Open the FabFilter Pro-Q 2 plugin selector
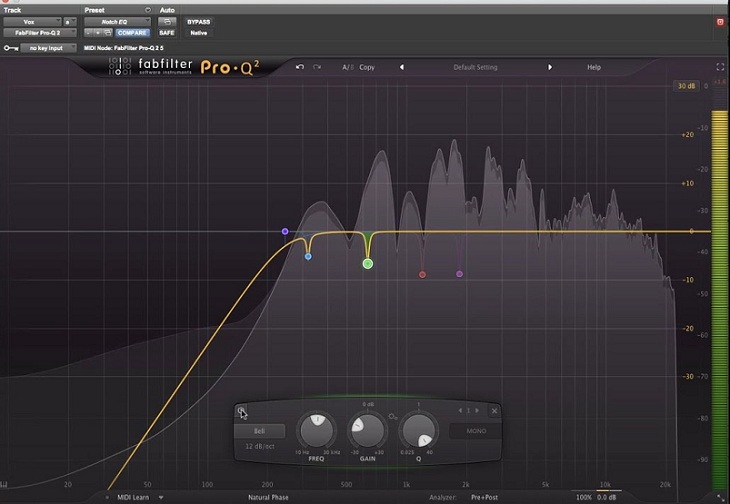Screen dimensions: 730x504 tap(40, 33)
